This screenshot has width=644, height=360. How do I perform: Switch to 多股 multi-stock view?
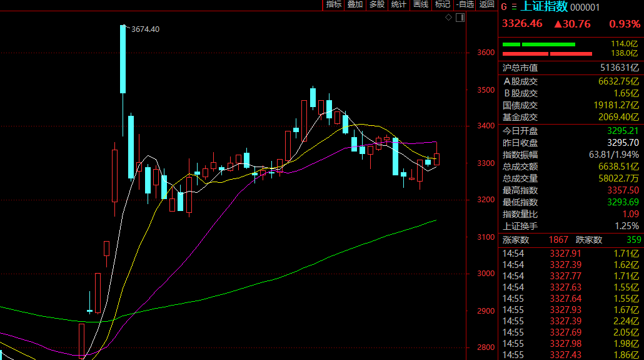(x=376, y=4)
